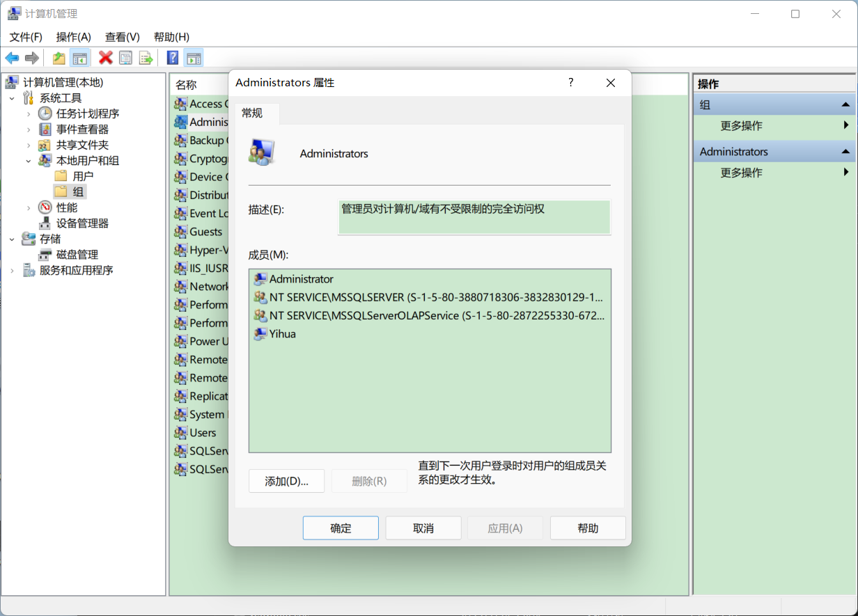Click the 名称 column header

tap(186, 85)
